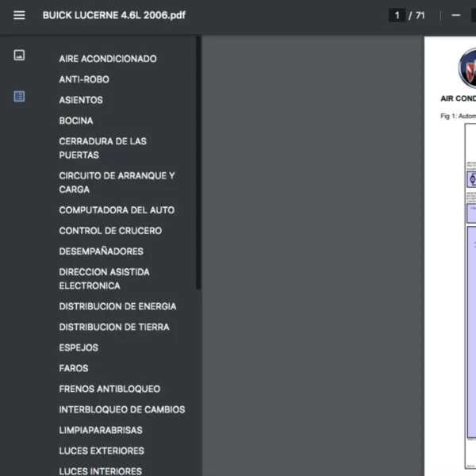Click the Buick logo on the page
This screenshot has height=476, width=476.
467,68
